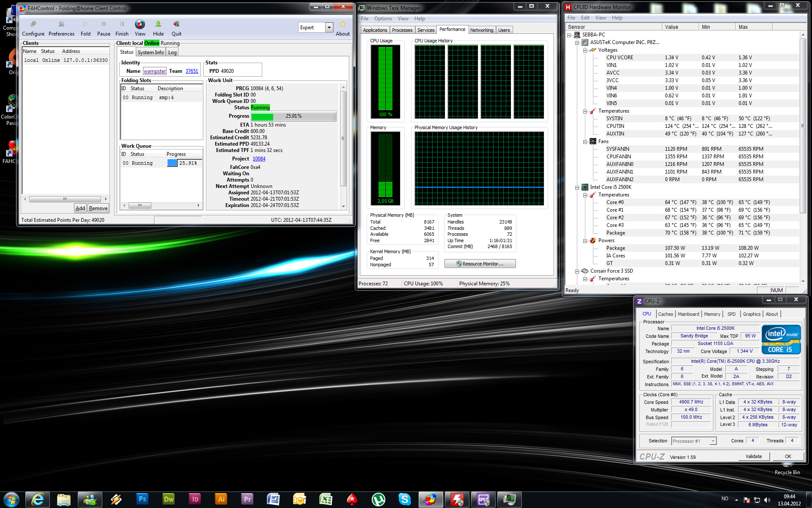
Task: Click the Pause toolbar icon in FAHControl
Action: click(104, 28)
